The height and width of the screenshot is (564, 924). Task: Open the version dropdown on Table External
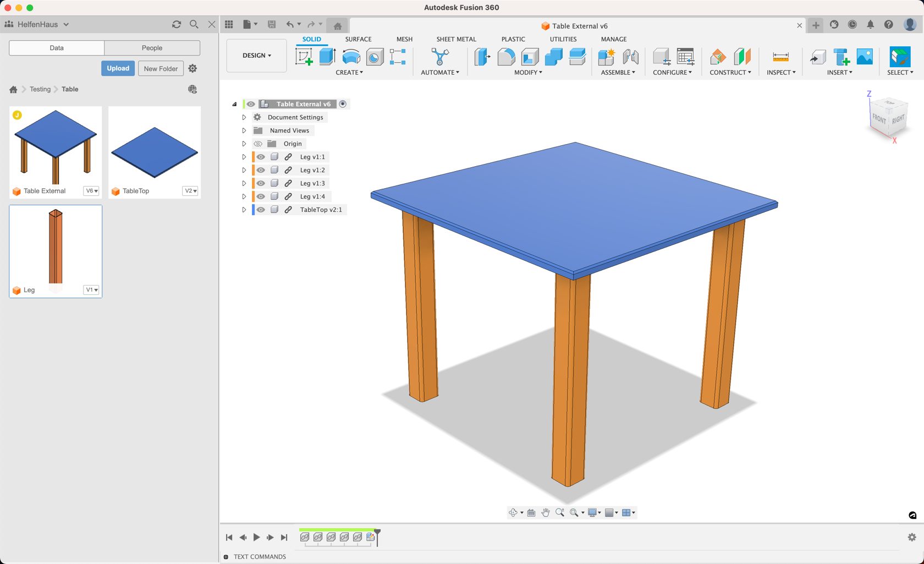point(92,191)
